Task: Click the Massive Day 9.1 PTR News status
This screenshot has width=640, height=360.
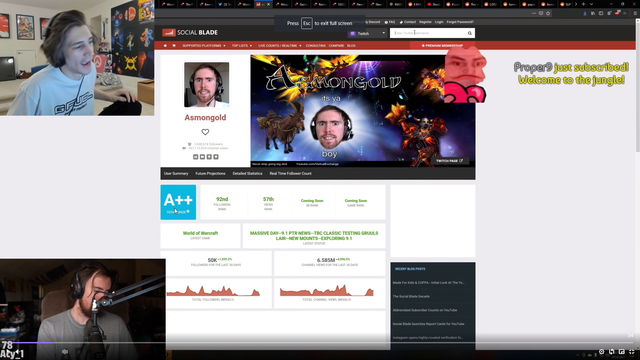Action: [314, 236]
